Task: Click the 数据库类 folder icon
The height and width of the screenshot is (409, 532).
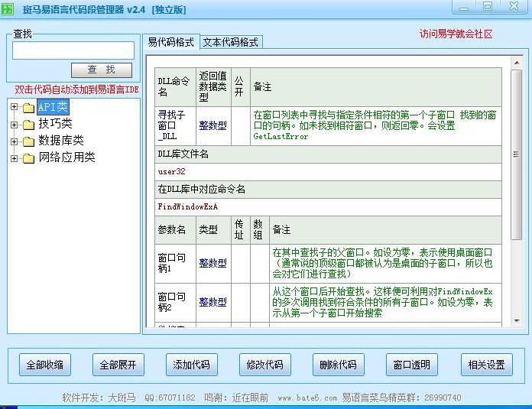Action: (28, 141)
